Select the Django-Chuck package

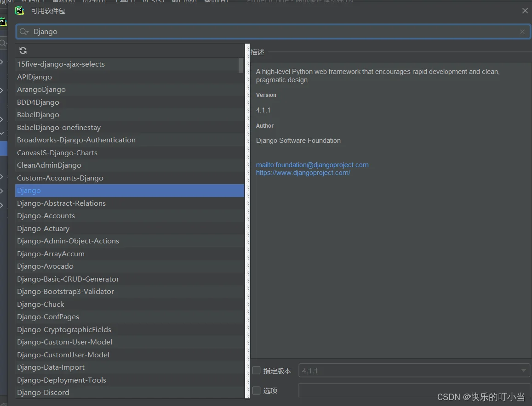[130, 304]
